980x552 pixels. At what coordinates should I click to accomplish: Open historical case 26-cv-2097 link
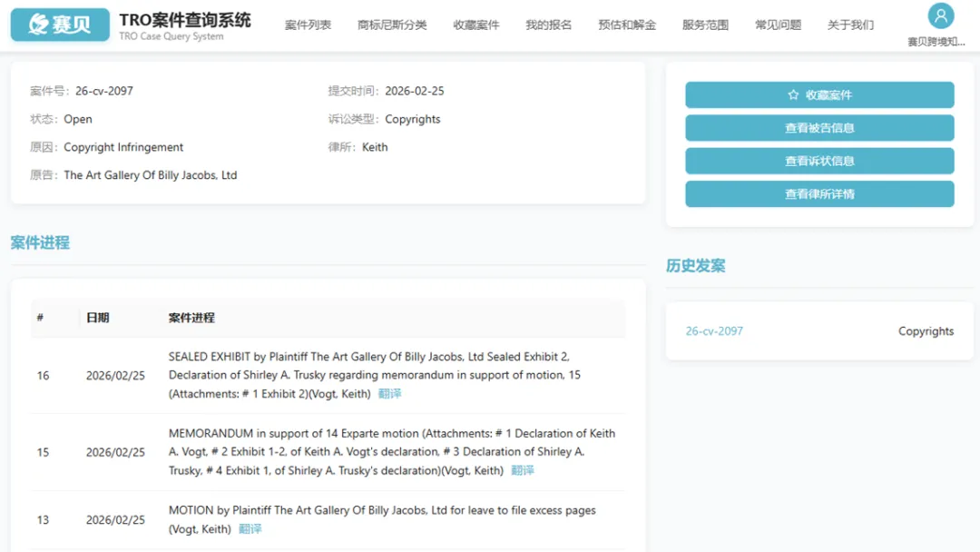tap(714, 331)
